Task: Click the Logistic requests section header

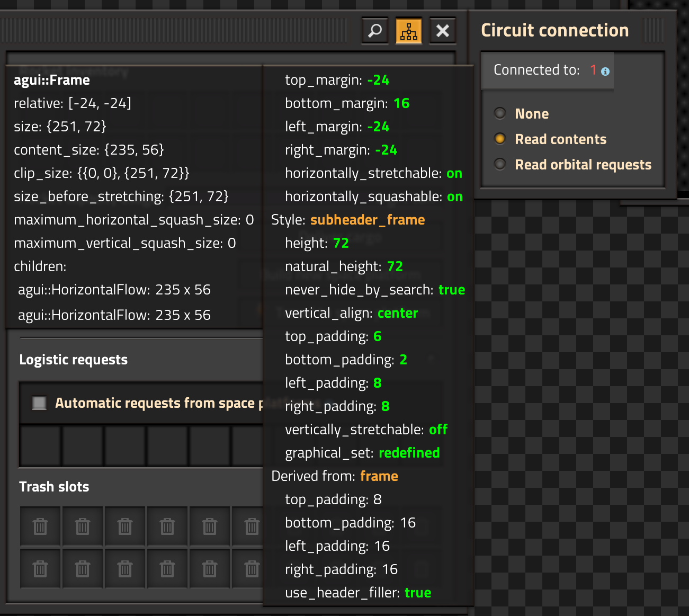Action: coord(74,360)
